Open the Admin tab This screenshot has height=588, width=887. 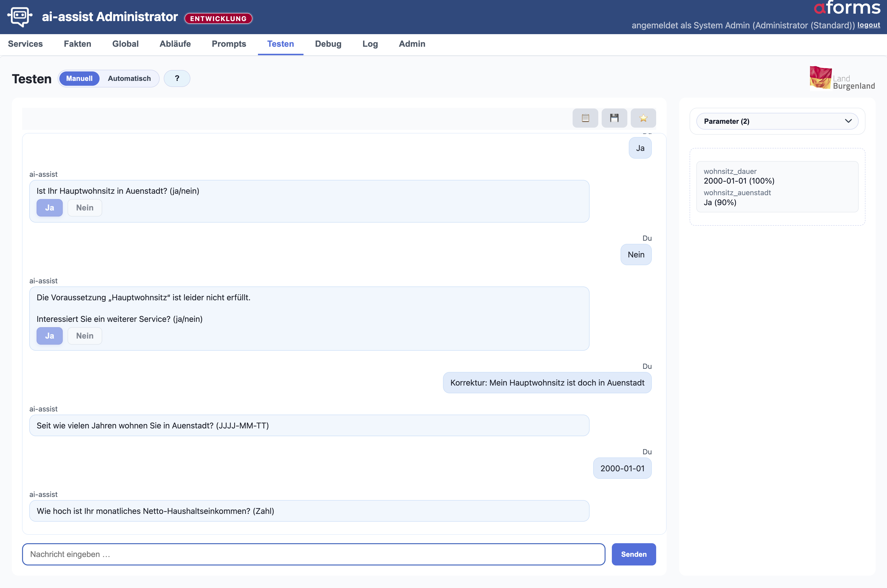click(x=412, y=44)
